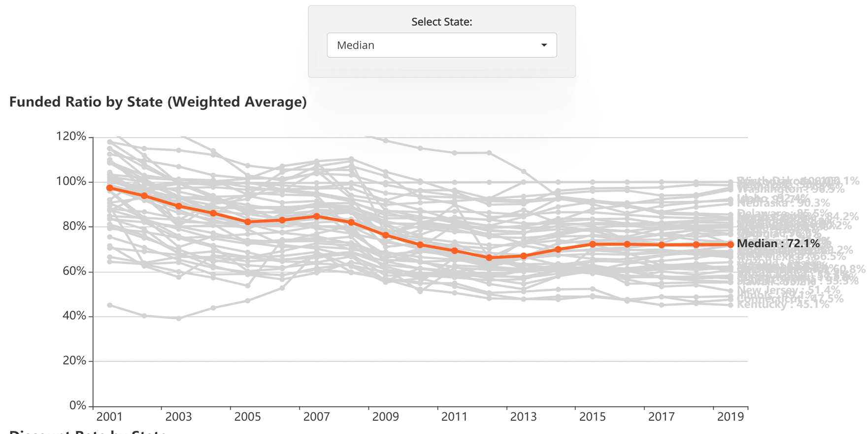Click the final Median point at 2019

731,244
